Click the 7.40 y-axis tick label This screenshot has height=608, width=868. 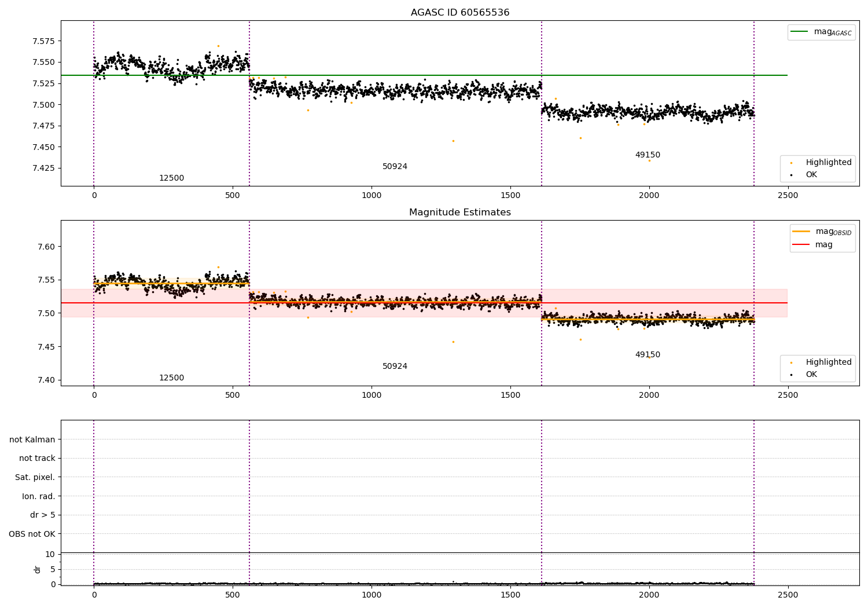(x=46, y=380)
